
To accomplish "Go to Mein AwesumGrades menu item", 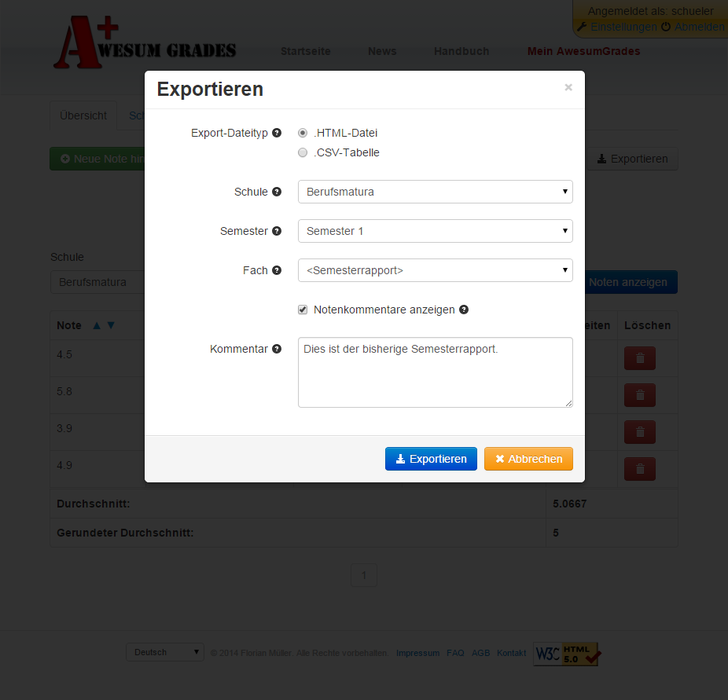I will point(583,51).
